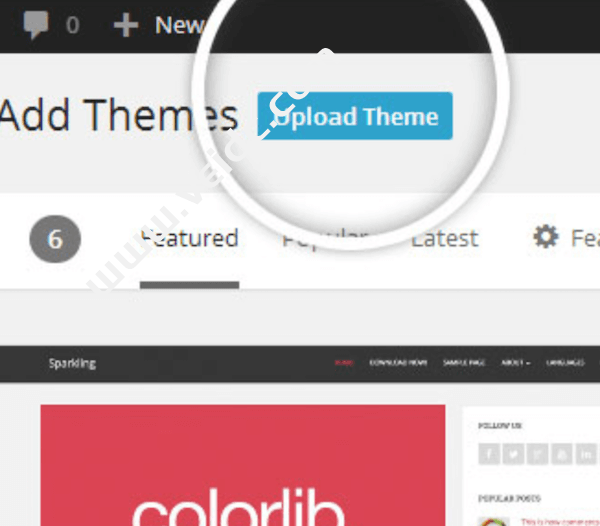The width and height of the screenshot is (600, 526).
Task: Click the Twitter icon under Follow Us
Action: 513,454
